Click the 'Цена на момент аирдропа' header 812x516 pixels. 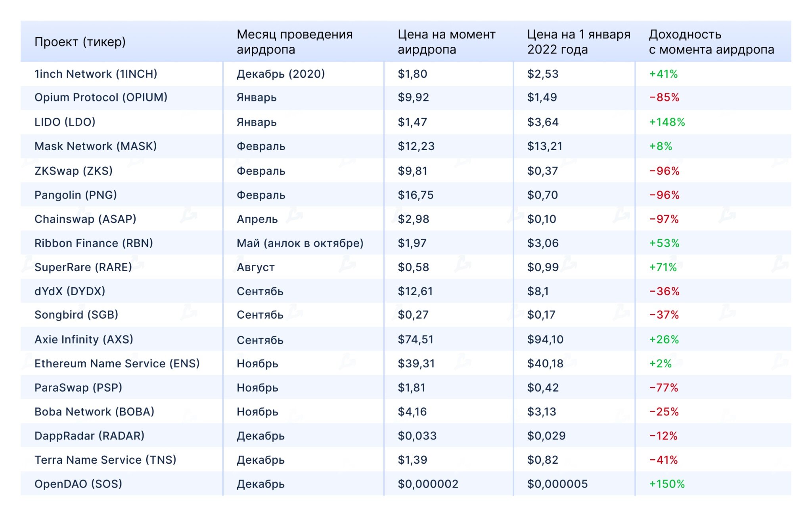tap(446, 42)
